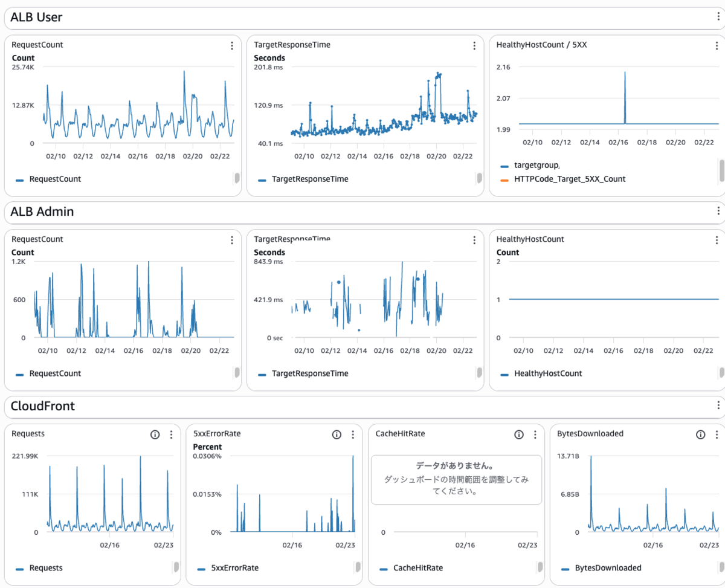Click CloudFront section title

click(x=43, y=406)
